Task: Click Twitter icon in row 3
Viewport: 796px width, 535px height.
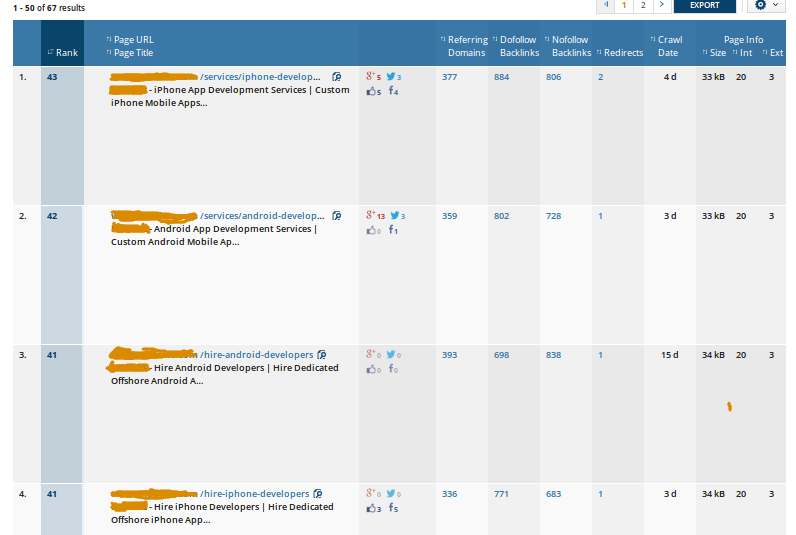Action: click(391, 354)
